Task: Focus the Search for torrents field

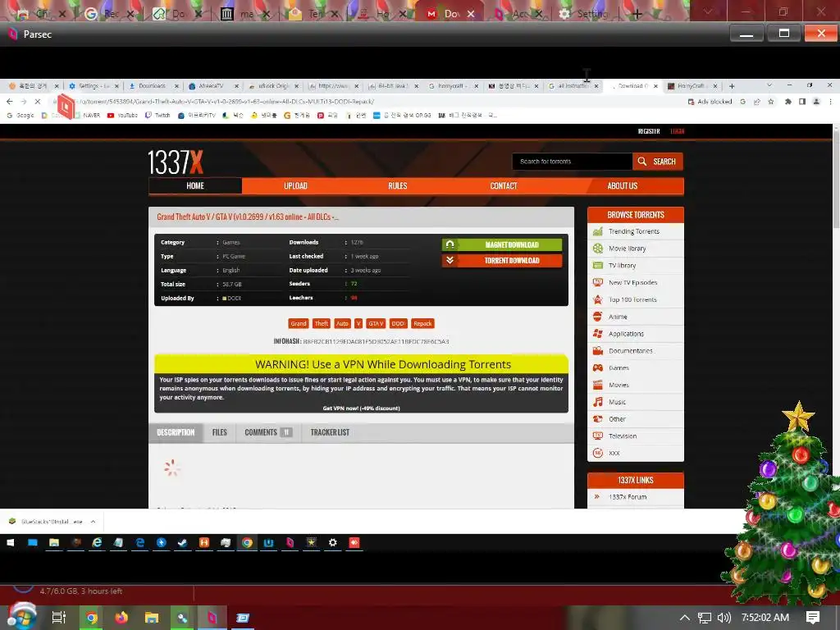Action: tap(572, 162)
